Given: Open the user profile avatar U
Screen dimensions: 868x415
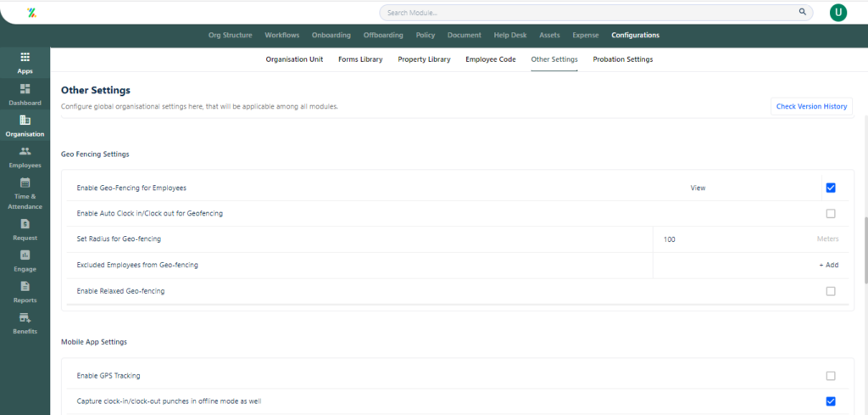Looking at the screenshot, I should coord(838,12).
